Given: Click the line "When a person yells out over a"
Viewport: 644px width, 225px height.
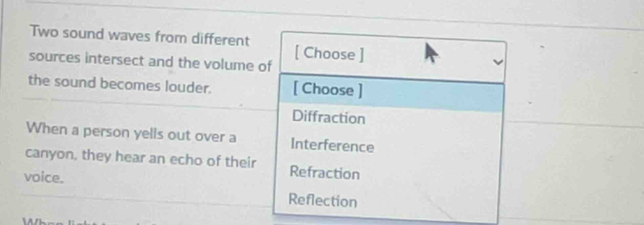Looking at the screenshot, I should pos(131,132).
